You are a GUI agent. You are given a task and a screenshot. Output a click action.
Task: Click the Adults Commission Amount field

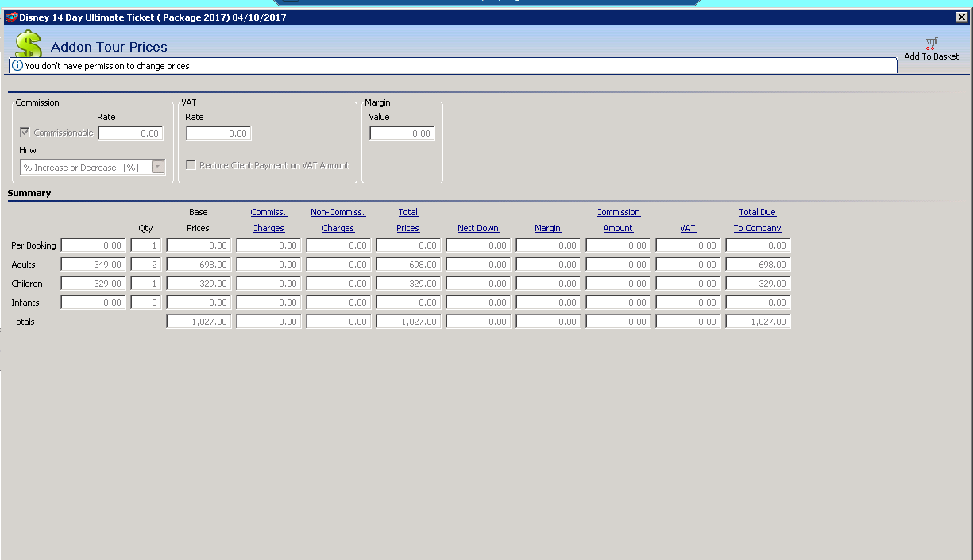pyautogui.click(x=618, y=265)
